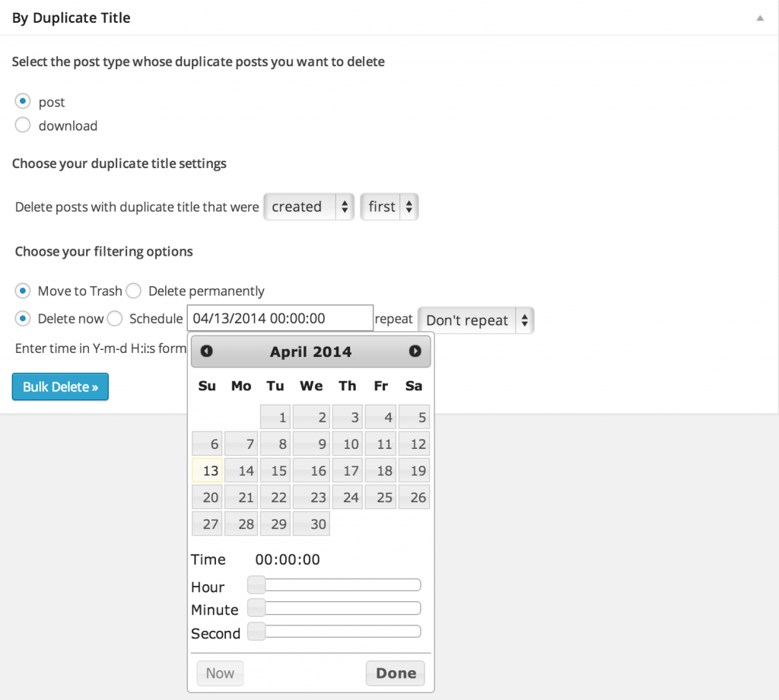Click the Bulk Delete button

(59, 387)
